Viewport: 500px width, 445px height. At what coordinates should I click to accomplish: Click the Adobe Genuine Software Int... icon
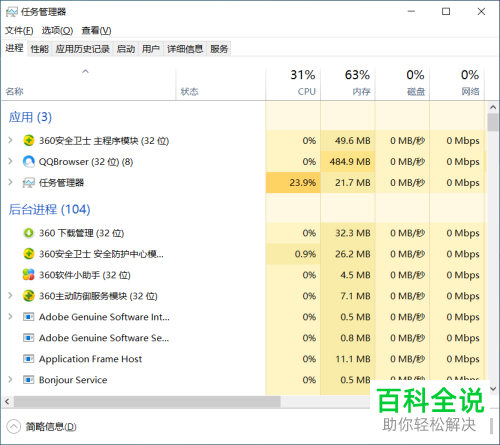(29, 317)
